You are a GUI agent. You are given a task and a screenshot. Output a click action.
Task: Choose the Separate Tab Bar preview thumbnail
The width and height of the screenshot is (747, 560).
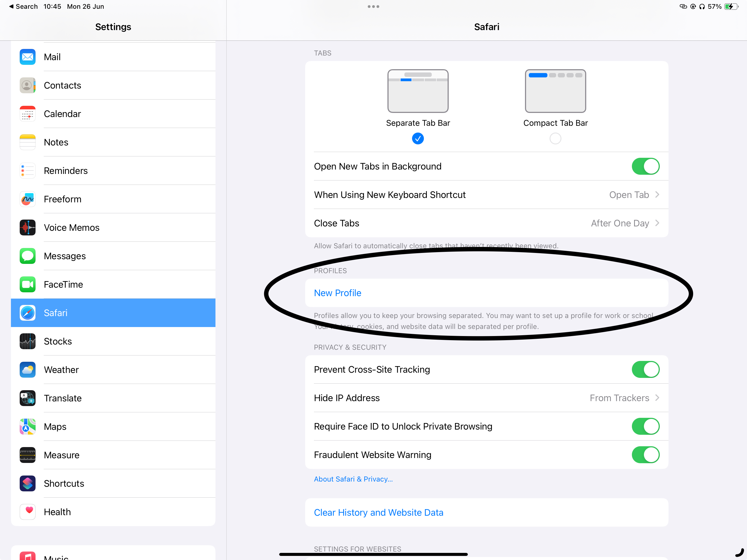tap(418, 91)
